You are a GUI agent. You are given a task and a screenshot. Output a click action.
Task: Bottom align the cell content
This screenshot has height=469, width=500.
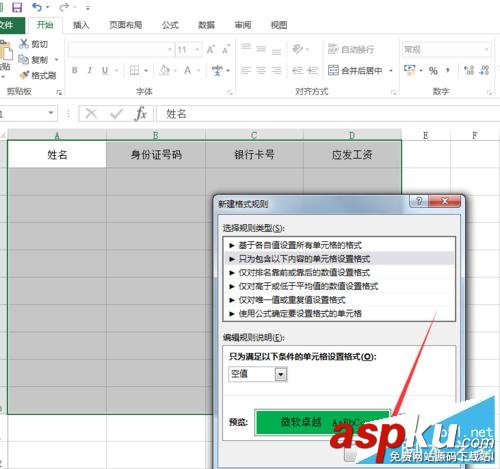pyautogui.click(x=276, y=51)
